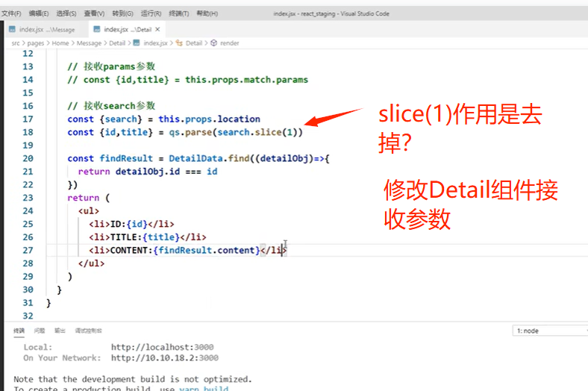Click the 'index.jsx' breadcrumb
The height and width of the screenshot is (391, 588).
pyautogui.click(x=156, y=43)
